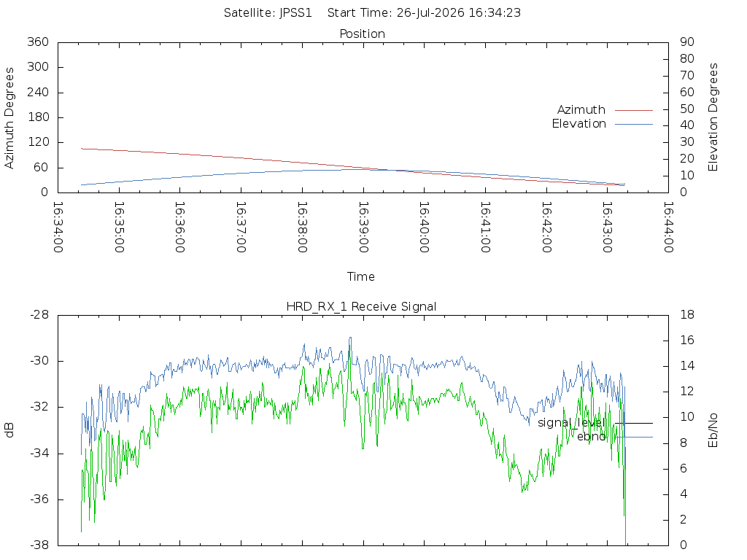The height and width of the screenshot is (560, 747).
Task: Click the 180 azimuth axis value
Action: tap(38, 117)
